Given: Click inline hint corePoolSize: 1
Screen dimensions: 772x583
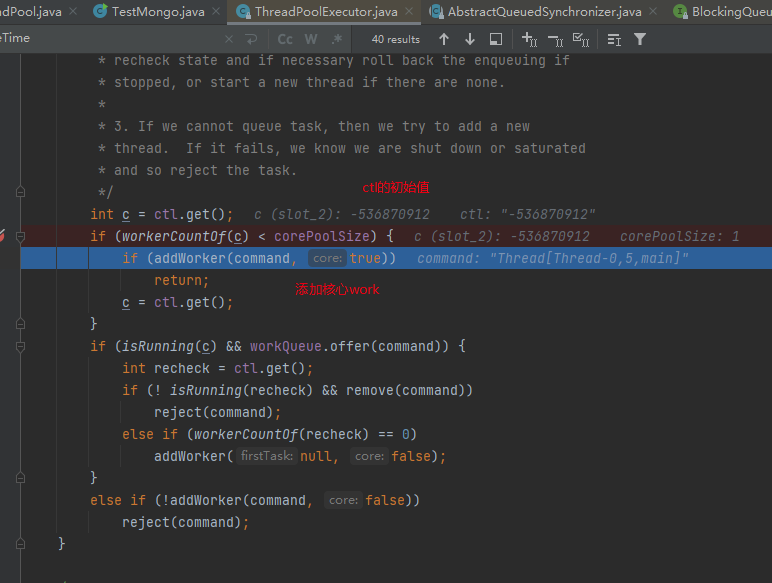Looking at the screenshot, I should click(x=679, y=236).
